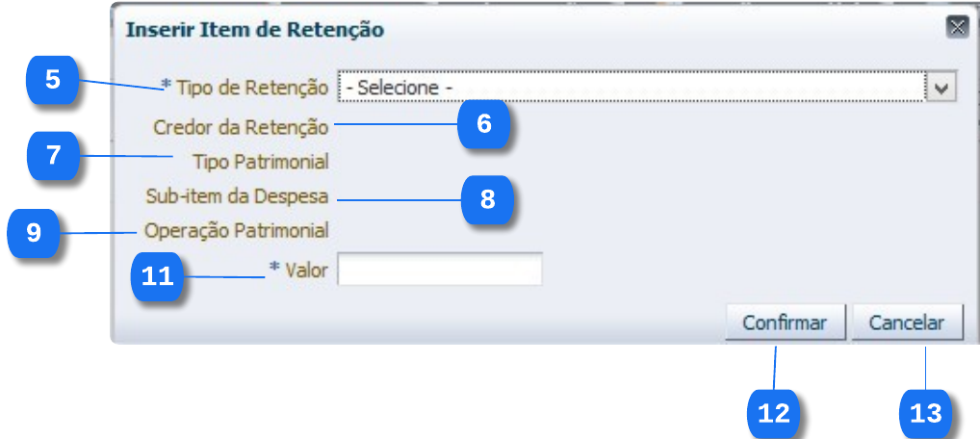
Task: Click the numbered callout badge 6
Action: (x=483, y=124)
